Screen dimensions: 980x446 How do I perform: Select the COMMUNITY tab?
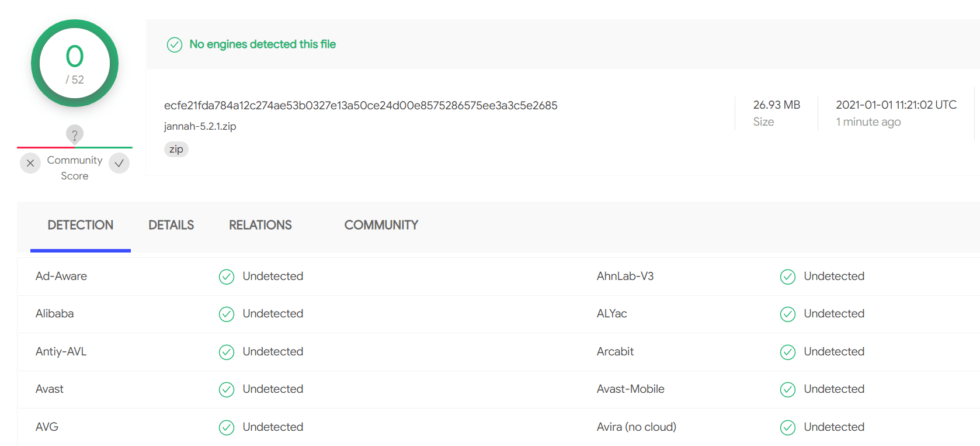click(381, 225)
